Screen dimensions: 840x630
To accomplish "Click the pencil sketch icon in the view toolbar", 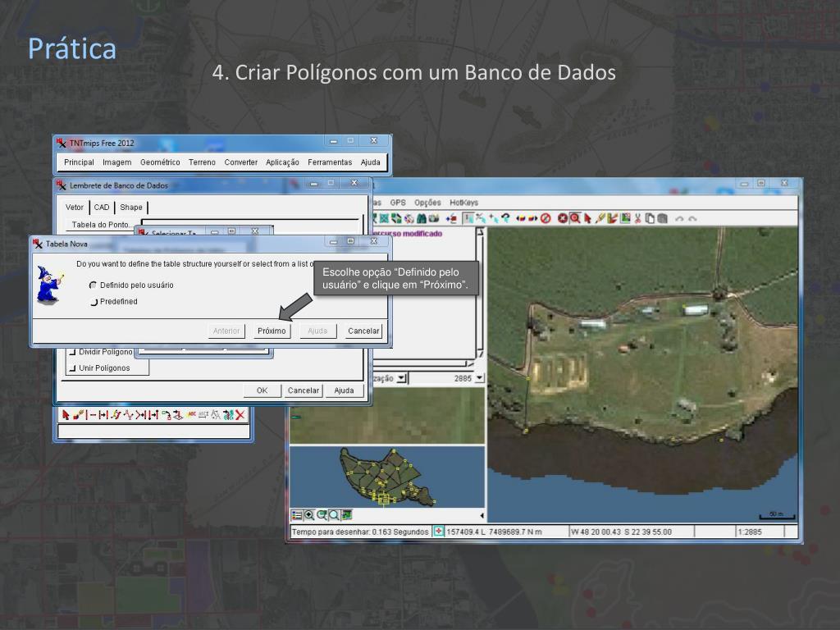I will pos(600,218).
